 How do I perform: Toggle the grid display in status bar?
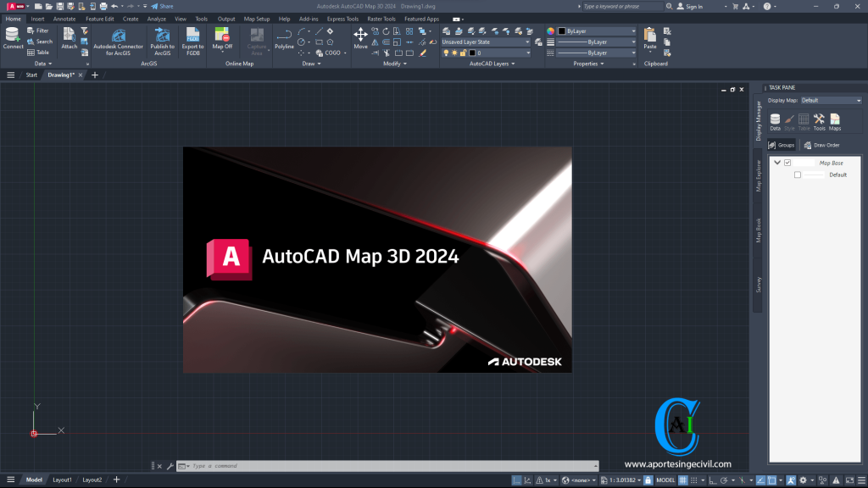[683, 480]
